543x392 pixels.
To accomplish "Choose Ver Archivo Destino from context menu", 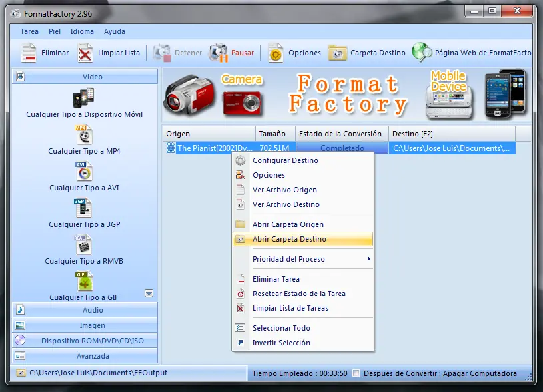I will 303,204.
